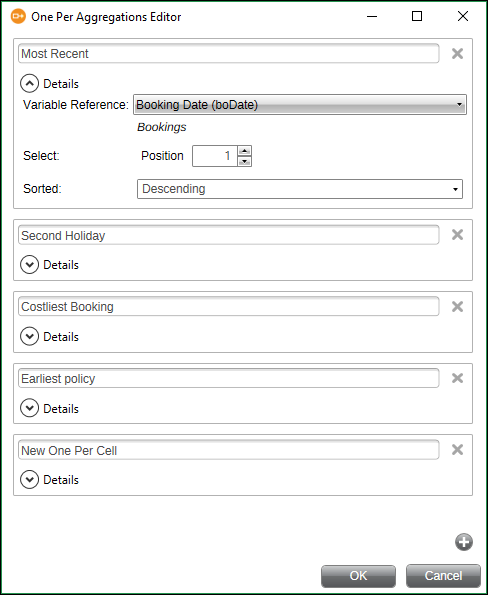Expand Second Holiday details
Image resolution: width=488 pixels, height=595 pixels.
coord(30,264)
